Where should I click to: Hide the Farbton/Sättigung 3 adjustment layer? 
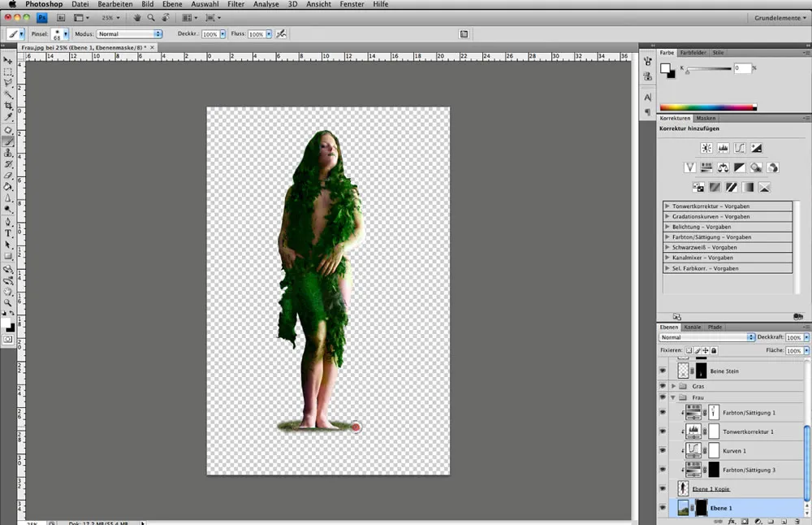pyautogui.click(x=663, y=470)
